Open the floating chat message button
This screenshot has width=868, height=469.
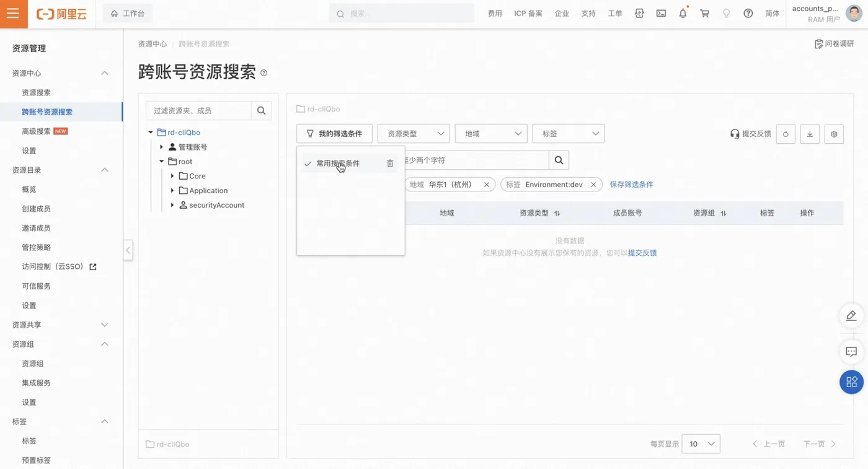pos(851,352)
